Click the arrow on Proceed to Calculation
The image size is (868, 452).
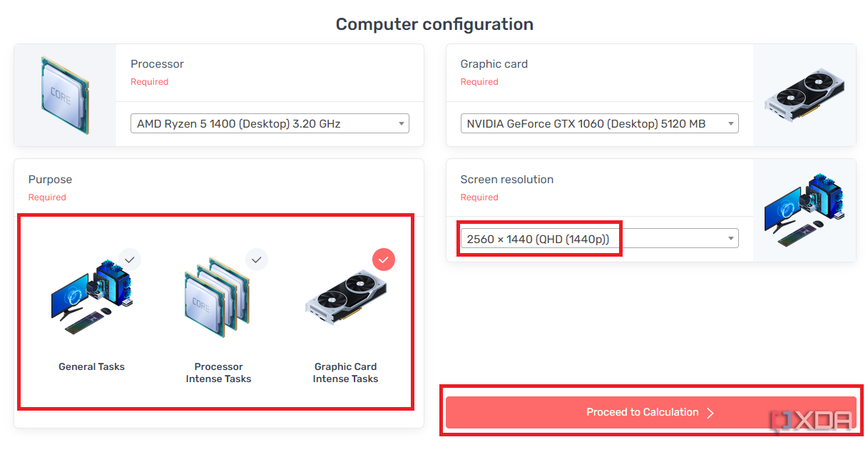(x=710, y=413)
